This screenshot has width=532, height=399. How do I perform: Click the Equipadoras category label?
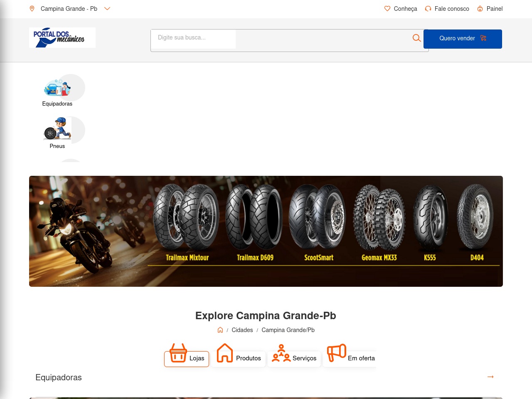(x=57, y=104)
